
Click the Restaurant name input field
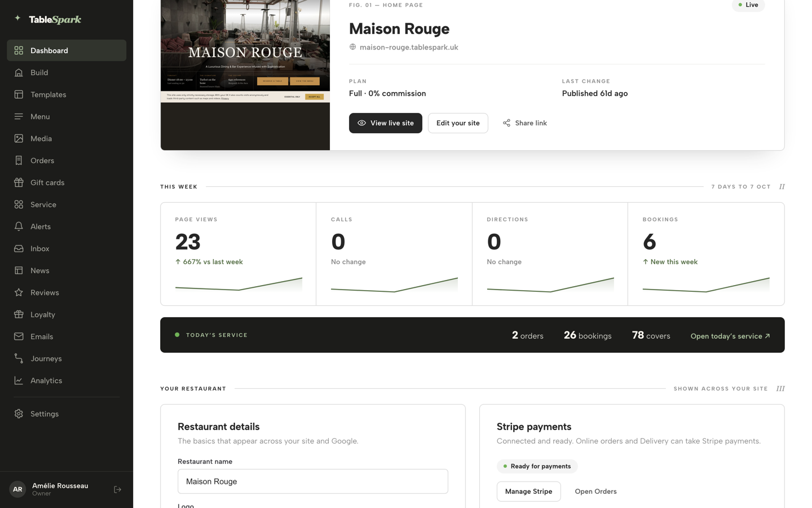(313, 481)
